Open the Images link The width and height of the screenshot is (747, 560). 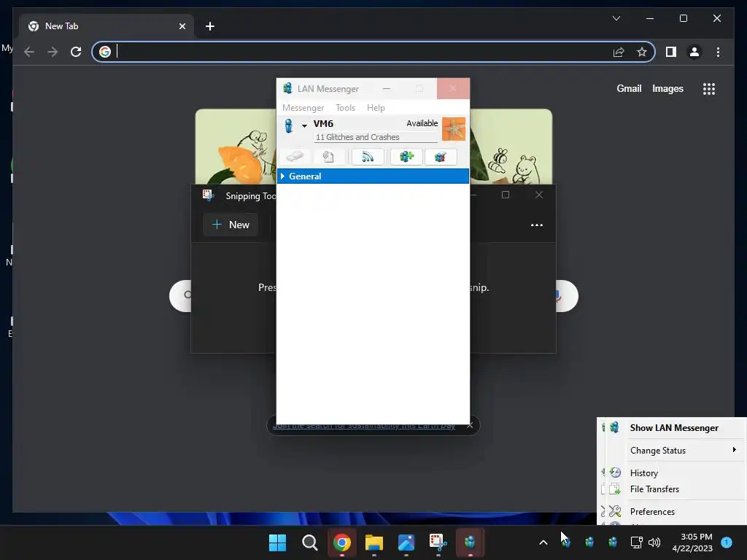(667, 88)
